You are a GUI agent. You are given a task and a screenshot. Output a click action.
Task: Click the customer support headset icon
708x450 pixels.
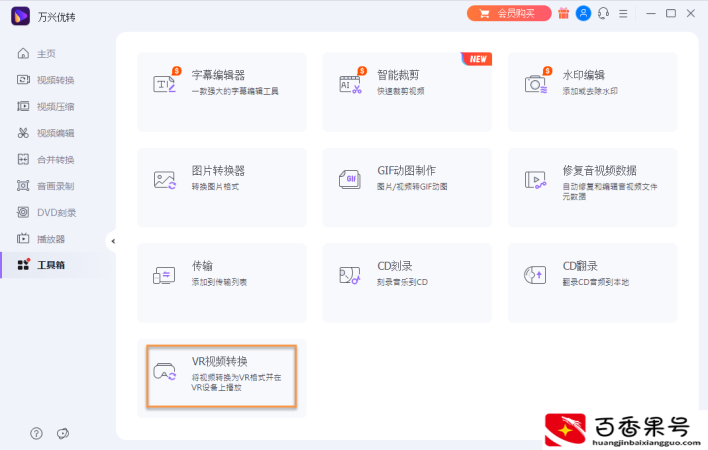tap(603, 14)
